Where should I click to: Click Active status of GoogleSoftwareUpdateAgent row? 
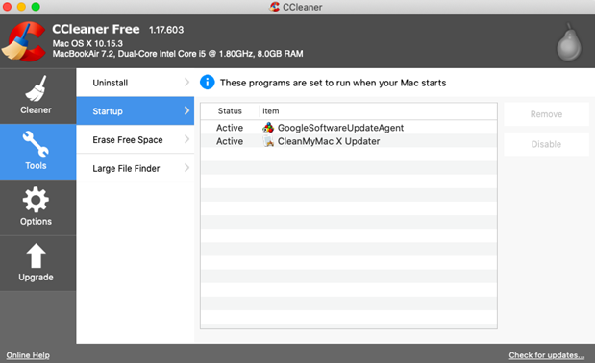coord(230,128)
